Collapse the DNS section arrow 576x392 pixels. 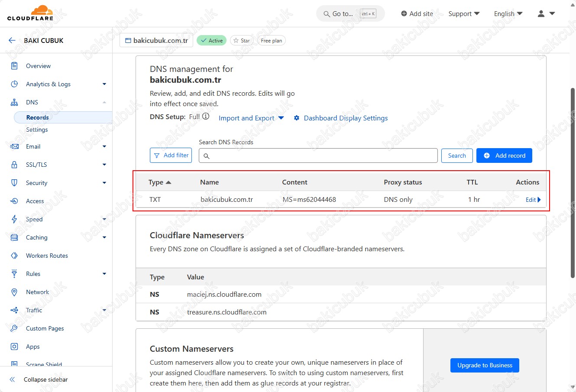pos(104,102)
